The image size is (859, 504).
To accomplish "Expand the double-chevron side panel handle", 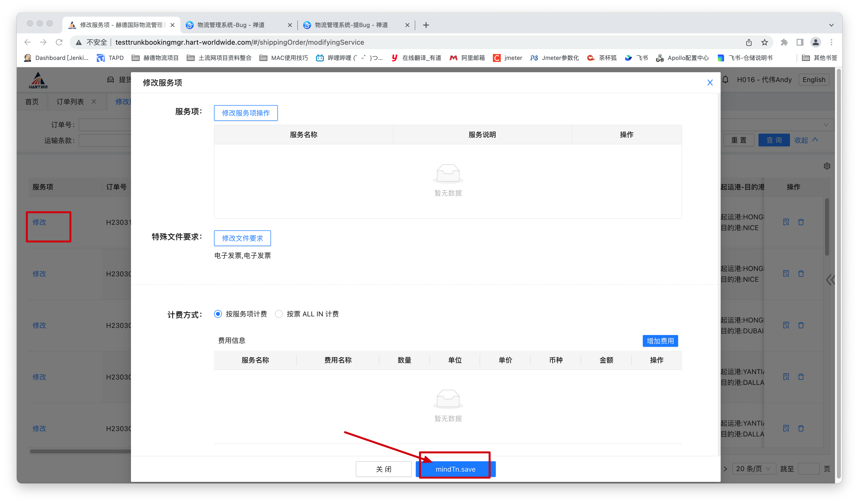I will pyautogui.click(x=830, y=280).
